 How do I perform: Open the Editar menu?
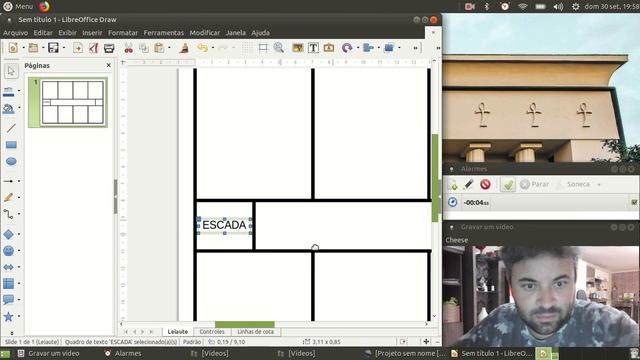[x=43, y=33]
